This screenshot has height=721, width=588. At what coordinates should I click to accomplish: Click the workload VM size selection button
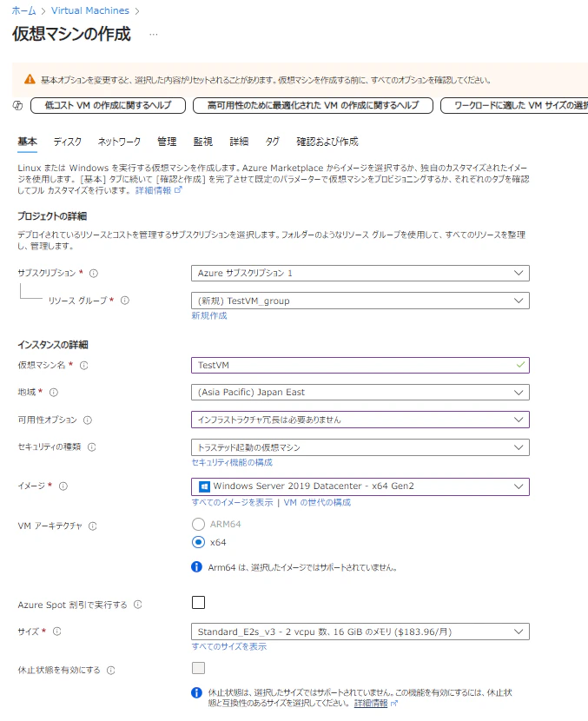514,105
